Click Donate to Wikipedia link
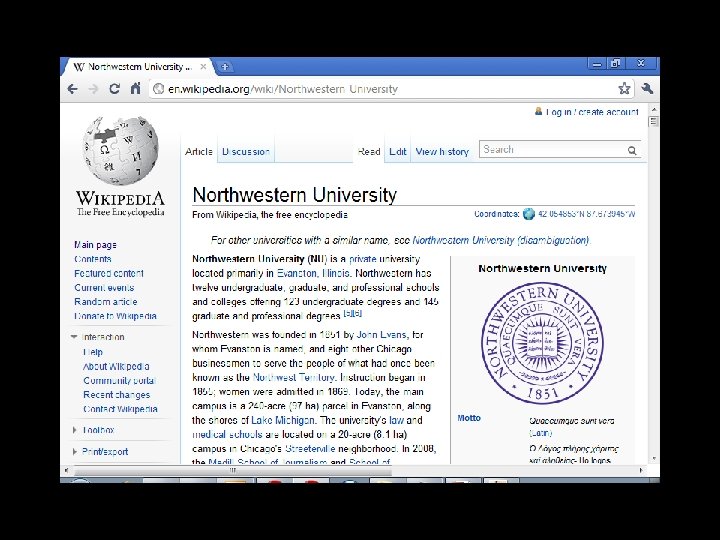This screenshot has height=540, width=720. (x=115, y=316)
